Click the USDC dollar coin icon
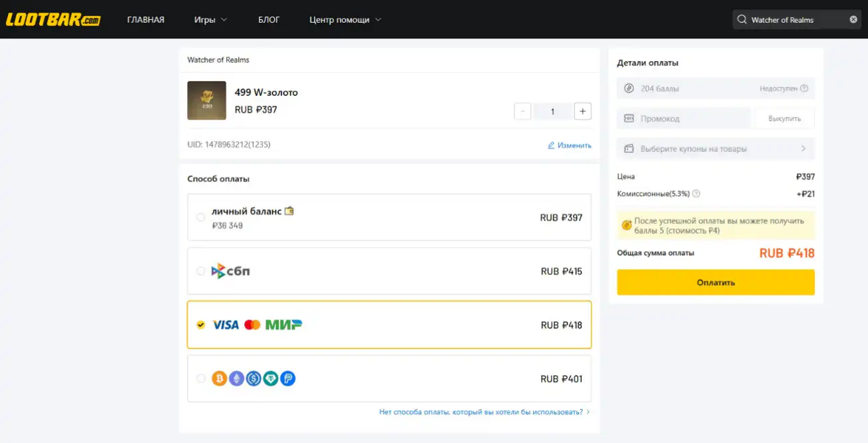This screenshot has width=868, height=443. (x=253, y=378)
